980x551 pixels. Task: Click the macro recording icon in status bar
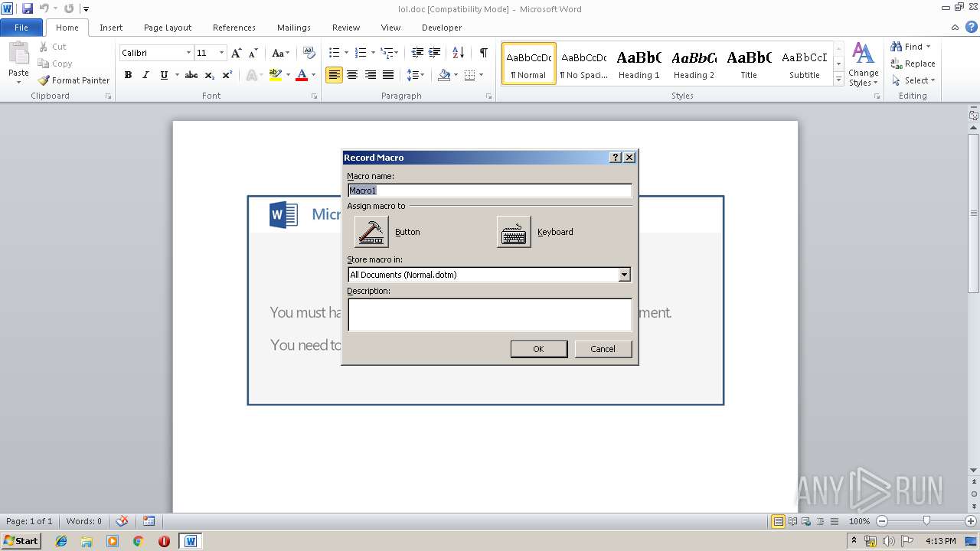pyautogui.click(x=149, y=521)
